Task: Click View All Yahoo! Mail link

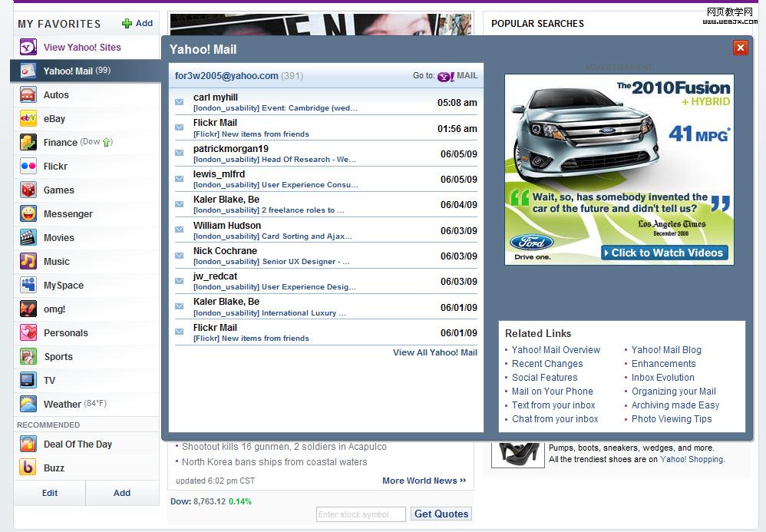Action: click(x=434, y=353)
